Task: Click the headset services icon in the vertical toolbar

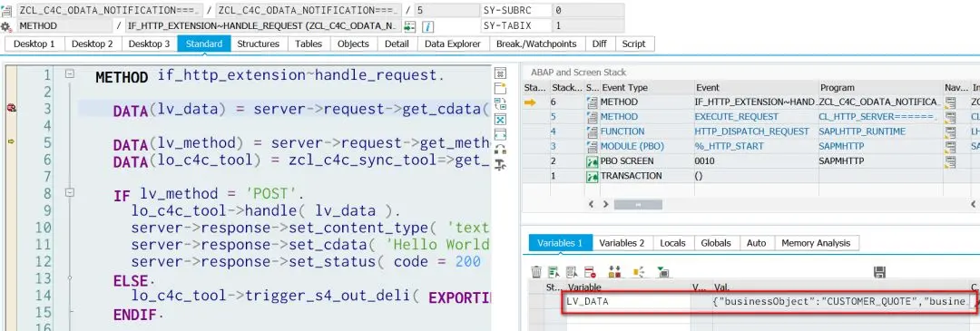Action: [x=500, y=150]
